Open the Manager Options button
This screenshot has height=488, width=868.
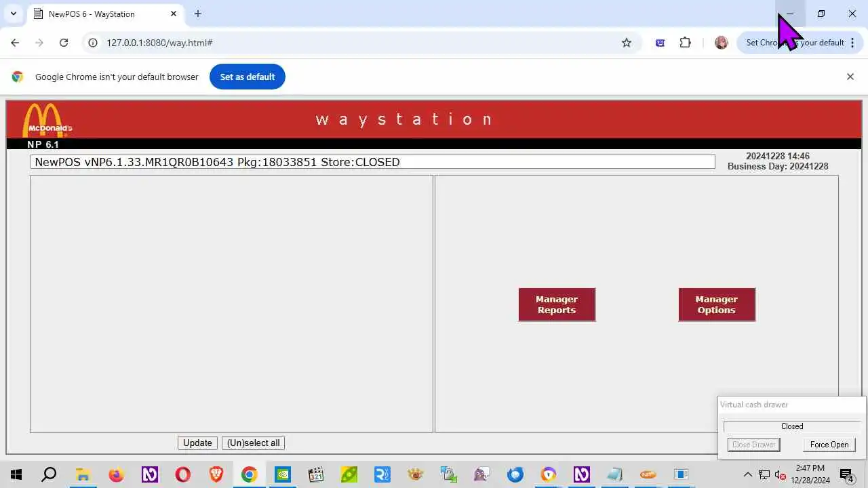pos(717,304)
